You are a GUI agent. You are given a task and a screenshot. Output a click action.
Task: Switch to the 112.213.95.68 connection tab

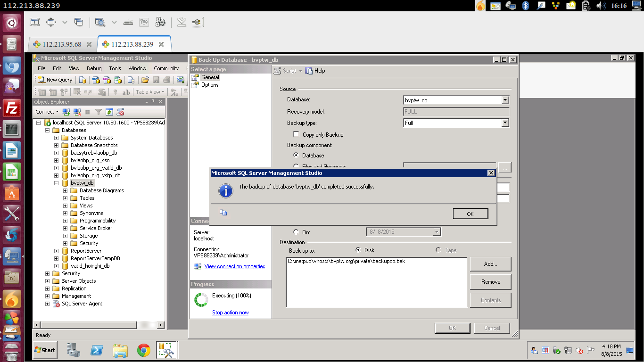click(x=62, y=44)
